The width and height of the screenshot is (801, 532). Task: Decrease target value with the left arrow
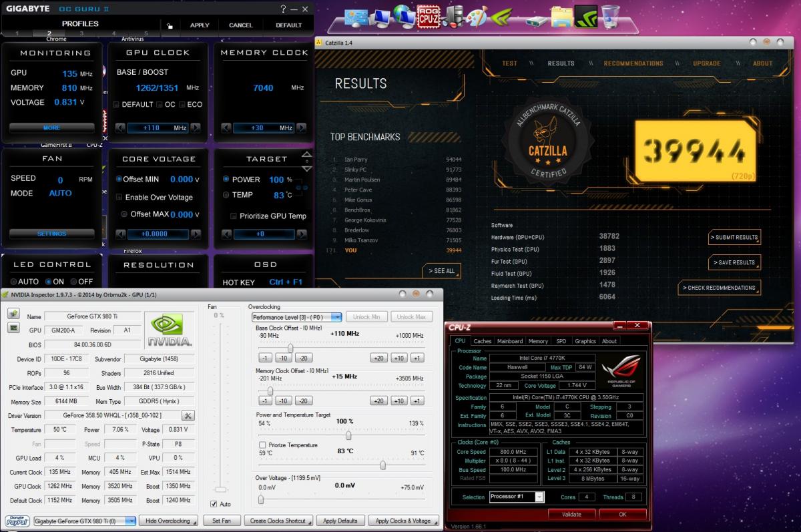click(226, 234)
